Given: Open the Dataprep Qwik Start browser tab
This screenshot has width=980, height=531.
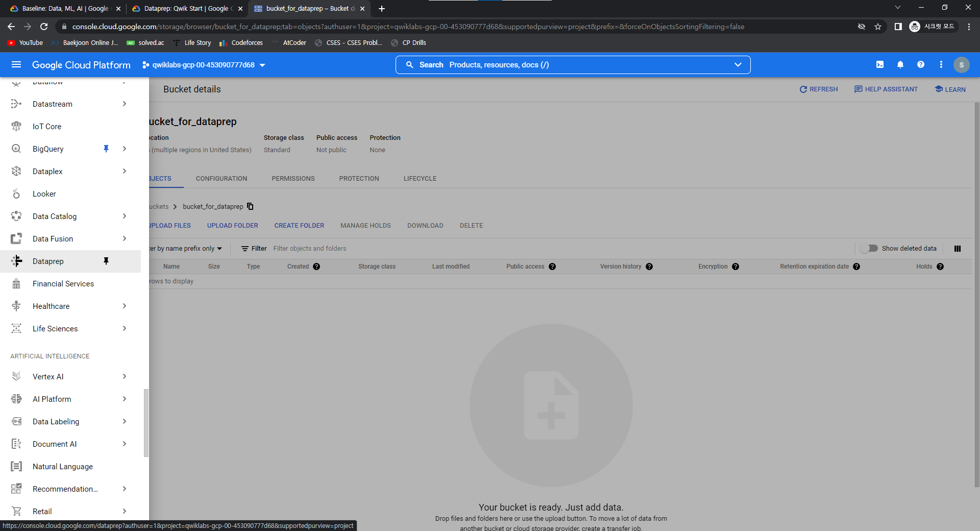Looking at the screenshot, I should 187,9.
